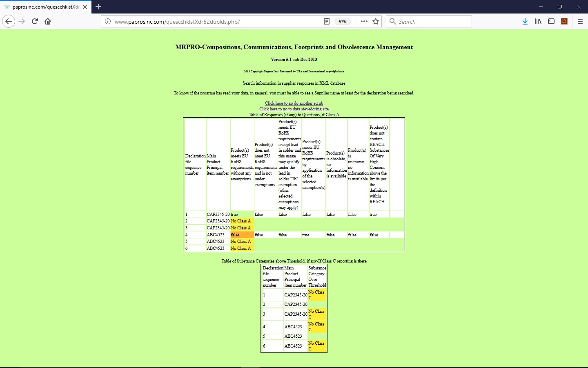This screenshot has width=588, height=368.
Task: Click 'No Class C' in second table row 6
Action: coord(317,346)
